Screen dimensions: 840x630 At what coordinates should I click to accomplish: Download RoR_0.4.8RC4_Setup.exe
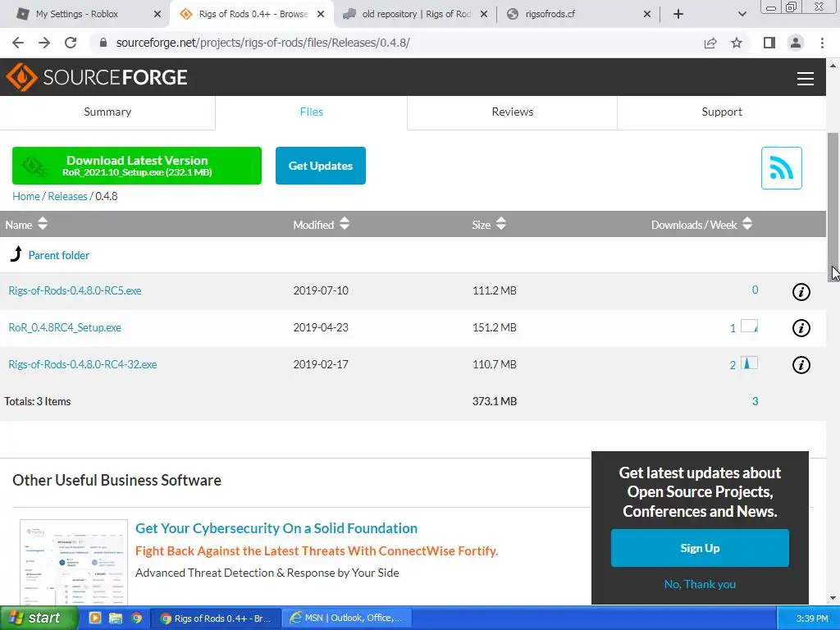click(x=65, y=327)
